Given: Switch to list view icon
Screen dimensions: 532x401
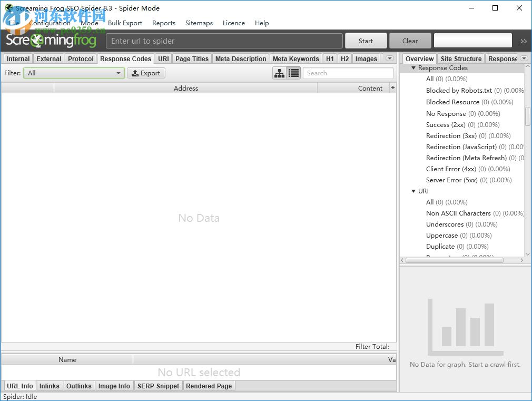Looking at the screenshot, I should coord(294,73).
